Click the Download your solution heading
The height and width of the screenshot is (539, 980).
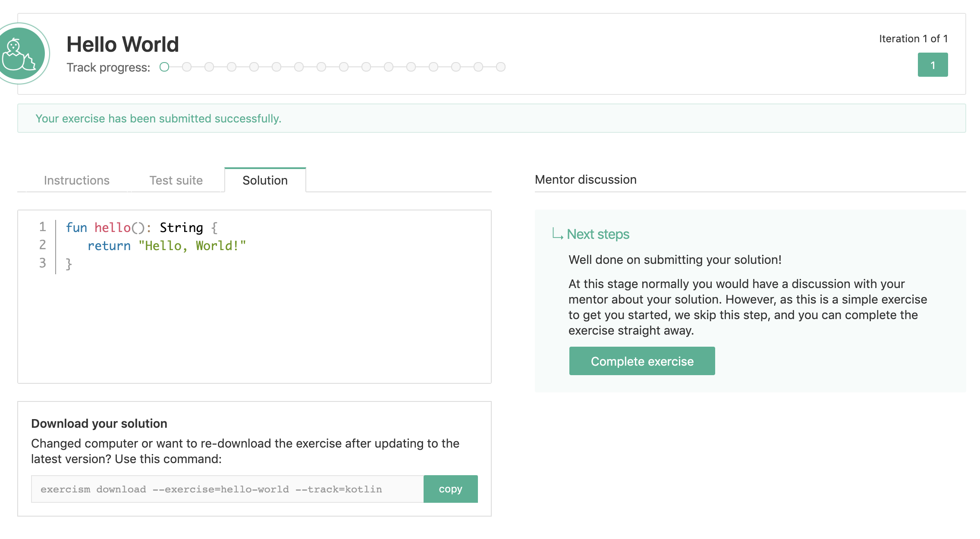(x=99, y=423)
